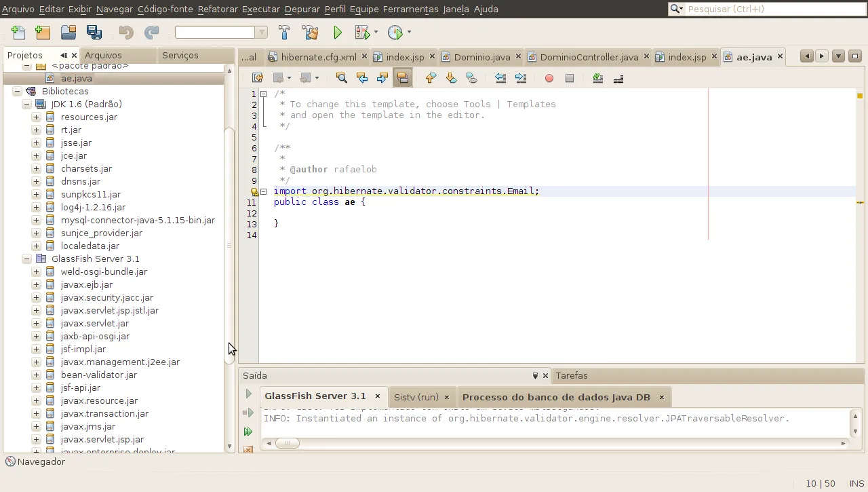This screenshot has height=492, width=868.
Task: Click the Clean and Build broom-hammer icon
Action: [310, 33]
